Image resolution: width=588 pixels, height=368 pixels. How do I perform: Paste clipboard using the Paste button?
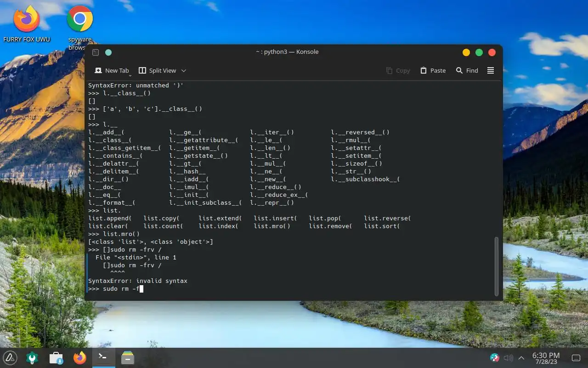tap(433, 70)
